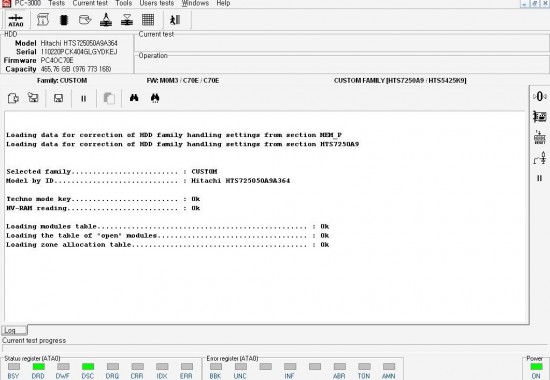550x380 pixels.
Task: Click the exit running-man toolbar icon
Action: point(175,20)
